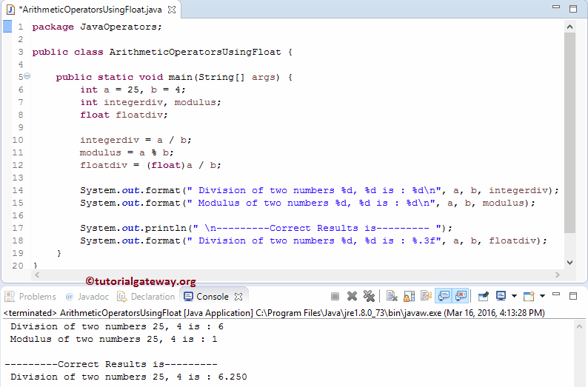Open Display Selected Console dropdown arrow
Screen dimensions: 588x387
[x=514, y=296]
